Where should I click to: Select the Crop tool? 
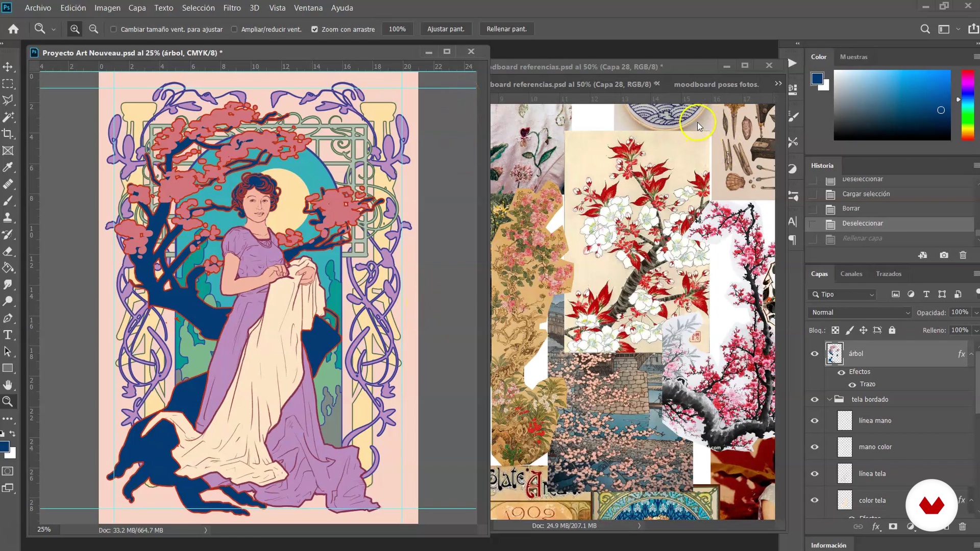(8, 134)
